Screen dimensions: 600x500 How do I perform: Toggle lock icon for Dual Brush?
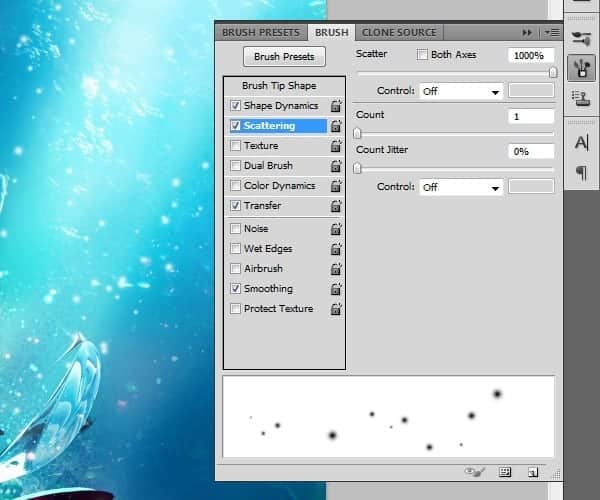tap(336, 166)
